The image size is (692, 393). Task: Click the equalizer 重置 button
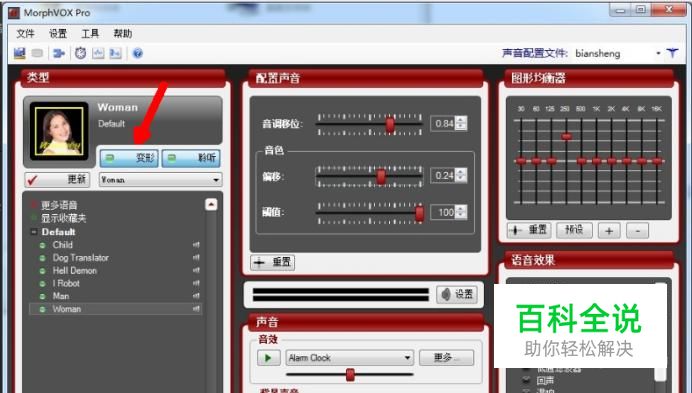tap(529, 230)
